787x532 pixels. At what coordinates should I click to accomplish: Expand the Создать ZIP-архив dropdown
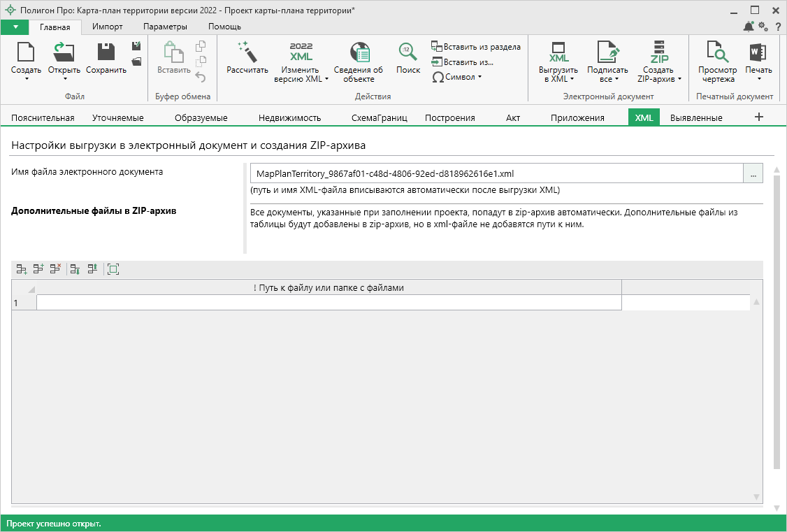[x=679, y=79]
